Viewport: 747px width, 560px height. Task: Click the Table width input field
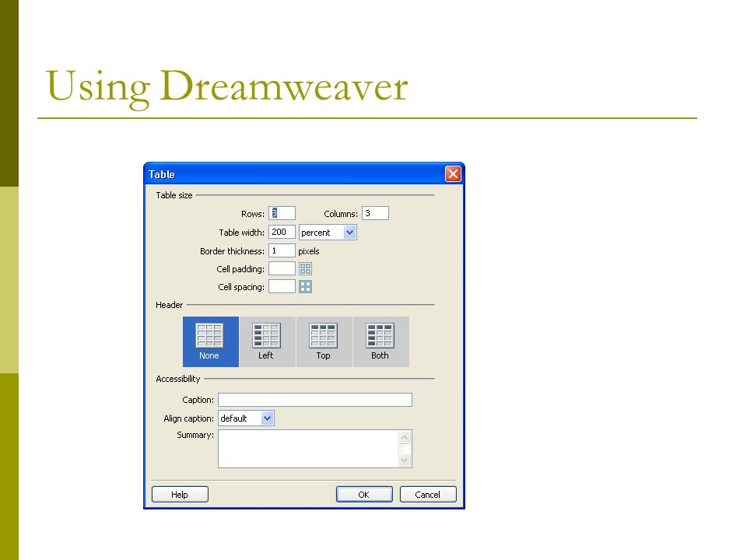coord(282,232)
